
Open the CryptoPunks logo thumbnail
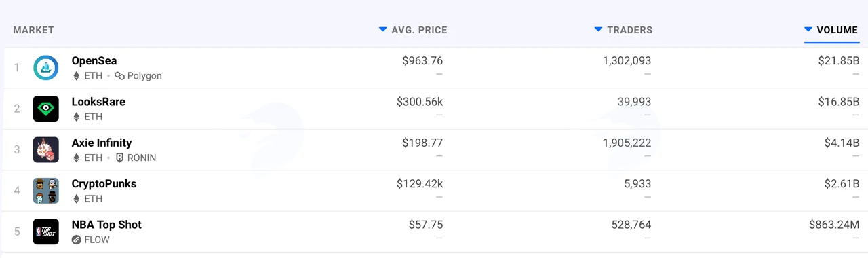46,191
